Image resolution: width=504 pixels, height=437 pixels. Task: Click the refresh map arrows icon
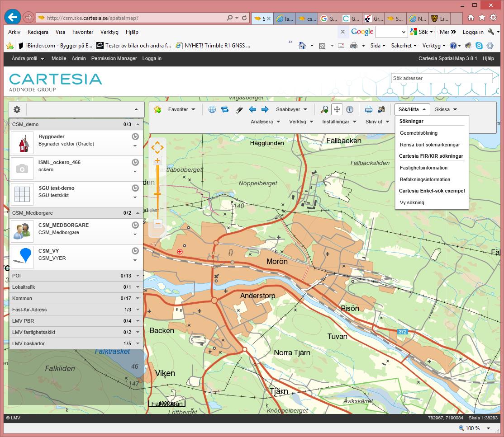pyautogui.click(x=225, y=109)
